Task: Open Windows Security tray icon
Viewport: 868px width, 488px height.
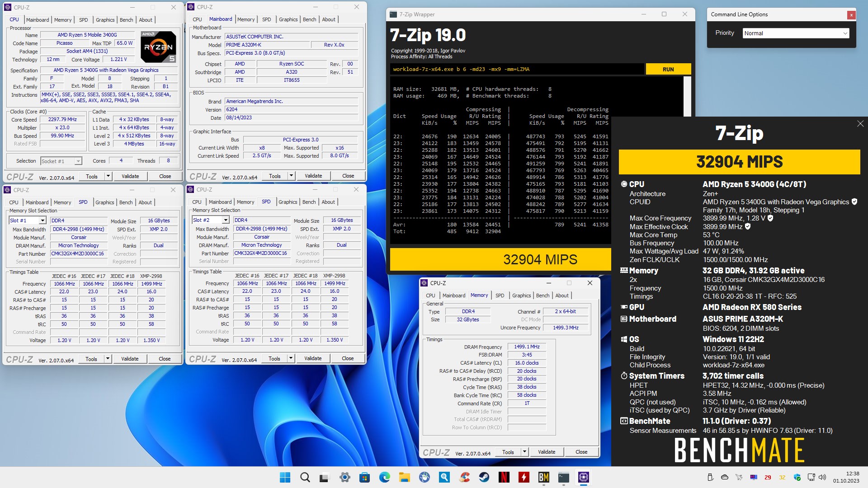Action: pos(797,477)
